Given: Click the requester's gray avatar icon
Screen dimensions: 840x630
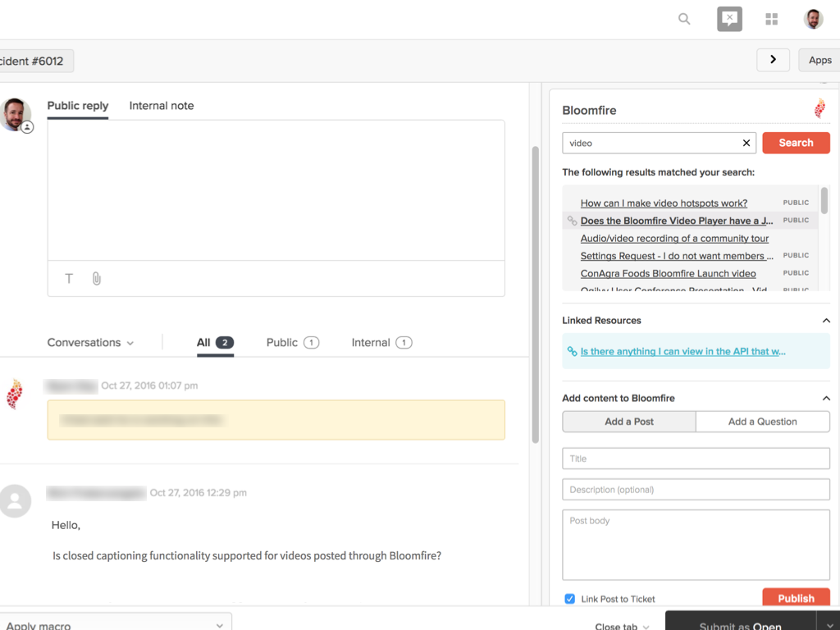Looking at the screenshot, I should (x=15, y=501).
